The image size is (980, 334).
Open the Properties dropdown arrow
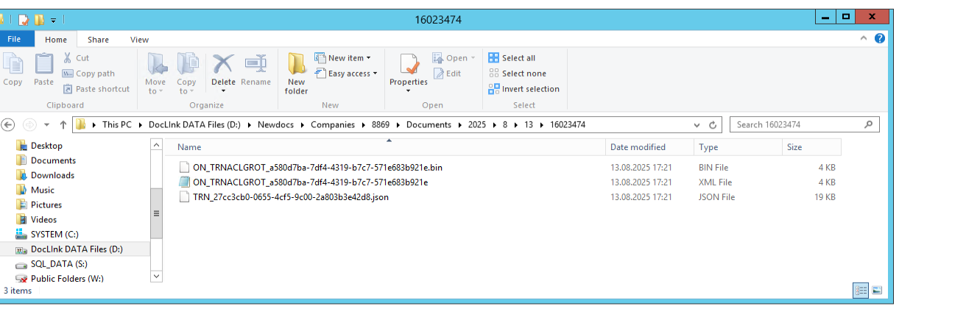click(x=409, y=91)
